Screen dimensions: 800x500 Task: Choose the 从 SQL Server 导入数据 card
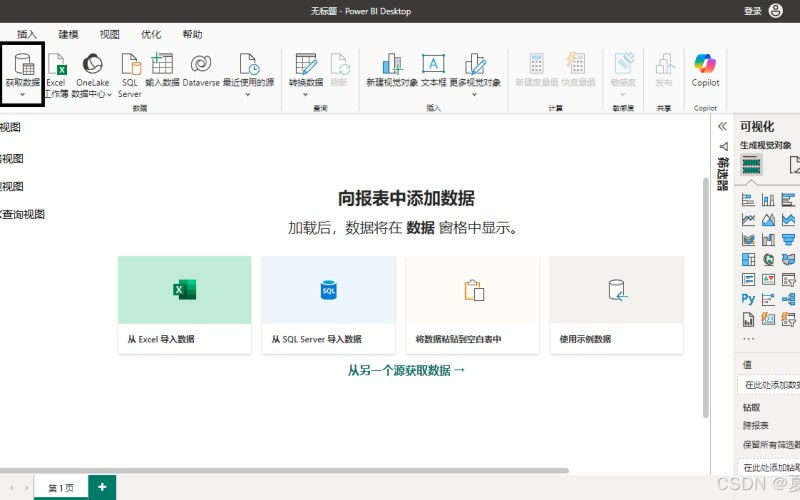[329, 305]
